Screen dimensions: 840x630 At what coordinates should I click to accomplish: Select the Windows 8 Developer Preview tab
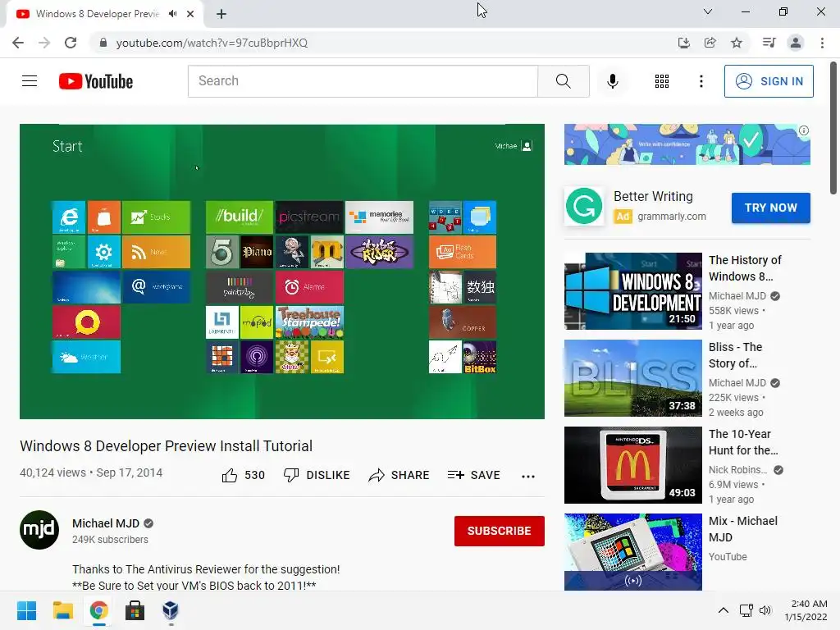98,14
